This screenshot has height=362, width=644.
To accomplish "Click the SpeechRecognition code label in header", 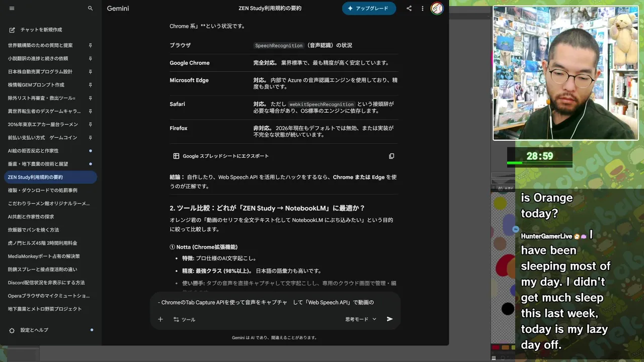I will tap(279, 45).
